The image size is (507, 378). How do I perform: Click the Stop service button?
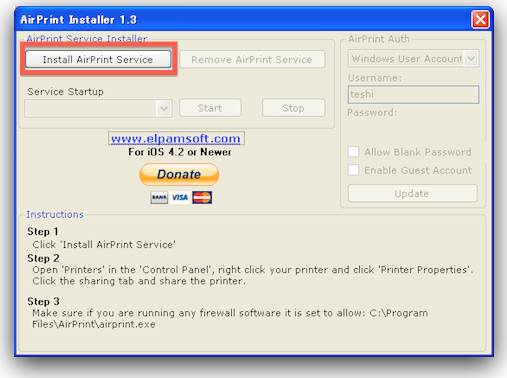click(x=293, y=108)
